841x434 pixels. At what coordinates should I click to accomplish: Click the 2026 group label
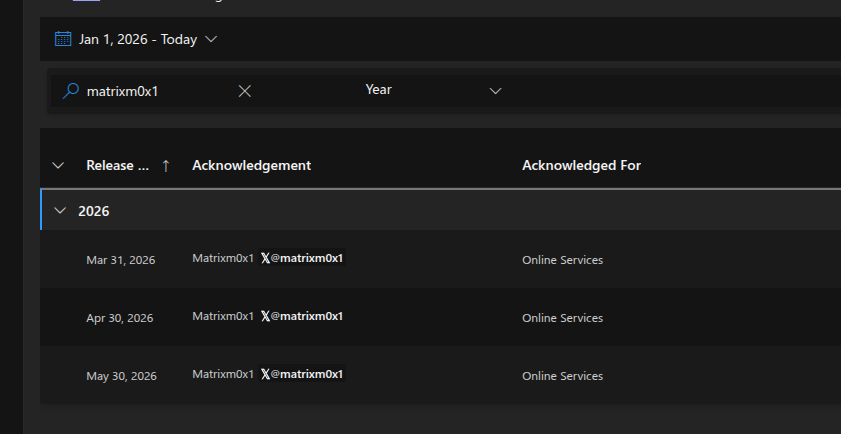click(x=94, y=211)
